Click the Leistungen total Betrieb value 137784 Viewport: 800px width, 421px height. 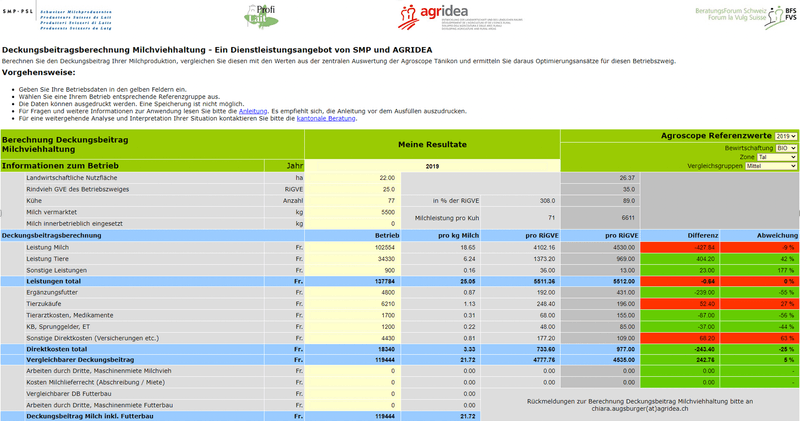pyautogui.click(x=353, y=282)
